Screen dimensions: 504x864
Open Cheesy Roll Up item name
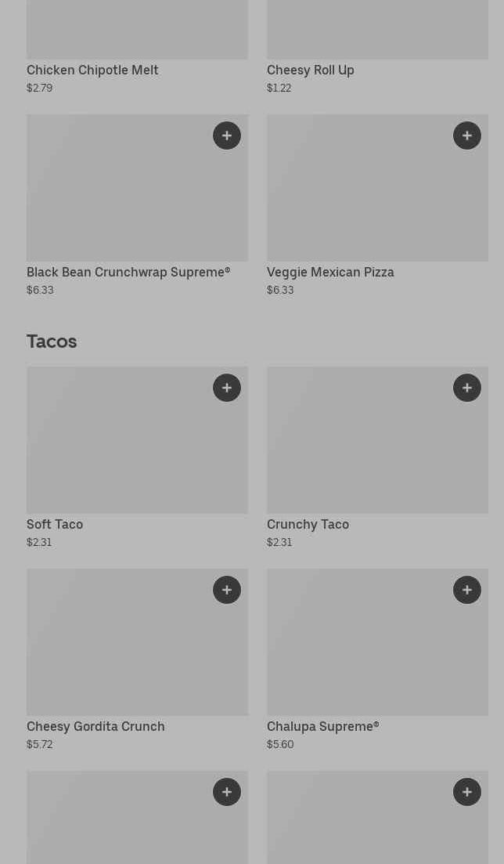click(311, 70)
